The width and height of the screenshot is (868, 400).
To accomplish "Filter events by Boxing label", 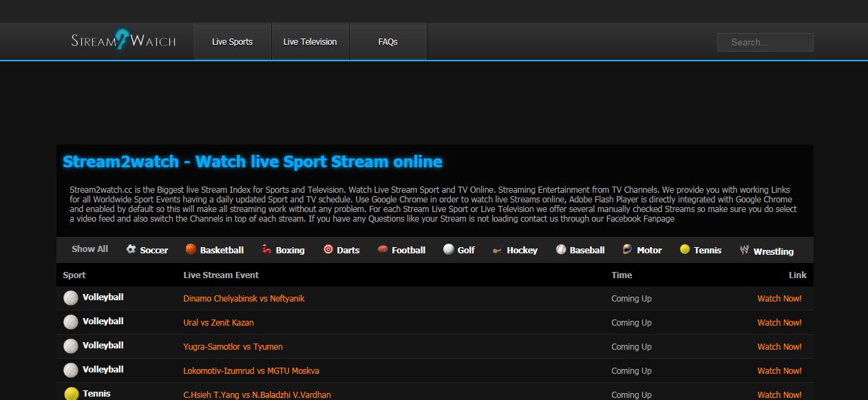I will click(290, 250).
